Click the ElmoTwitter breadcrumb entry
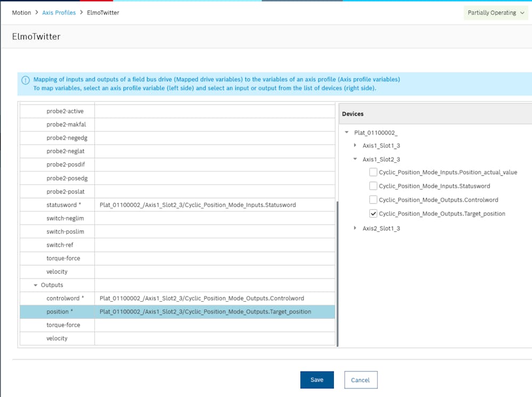532x397 pixels. tap(103, 13)
